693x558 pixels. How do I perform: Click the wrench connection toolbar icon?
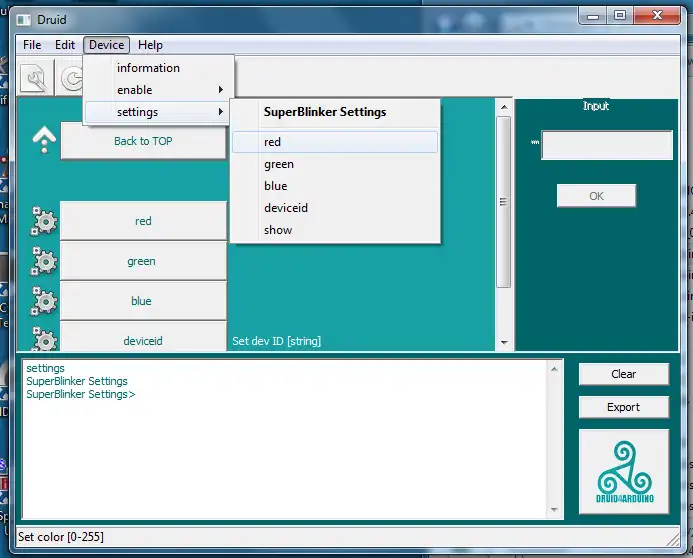click(35, 78)
